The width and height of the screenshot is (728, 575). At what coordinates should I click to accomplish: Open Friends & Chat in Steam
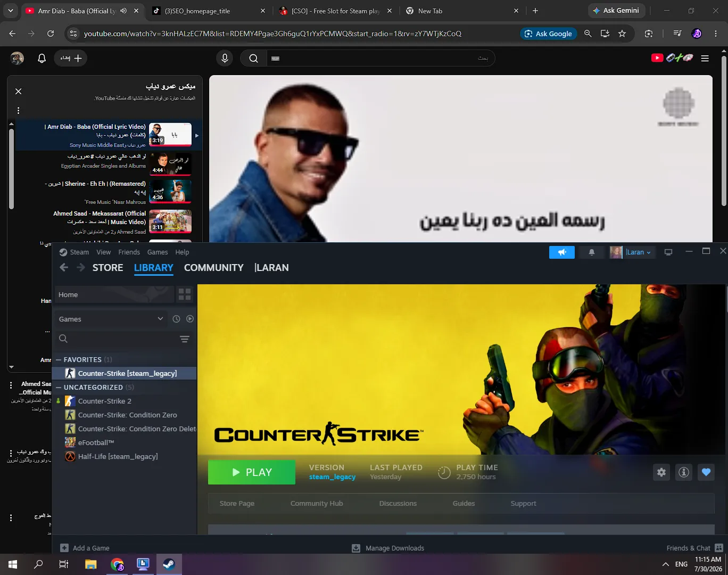tap(695, 548)
